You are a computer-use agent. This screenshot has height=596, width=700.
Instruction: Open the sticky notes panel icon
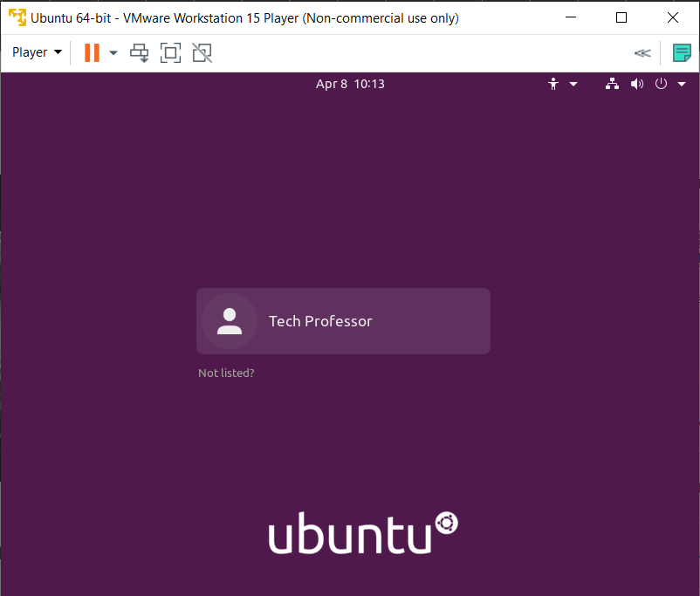click(x=682, y=52)
